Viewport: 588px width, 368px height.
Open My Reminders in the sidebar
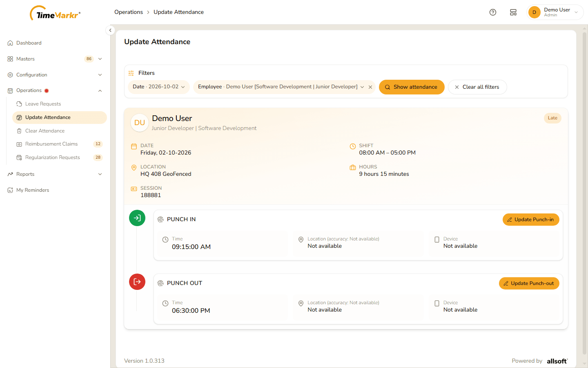pyautogui.click(x=55, y=190)
